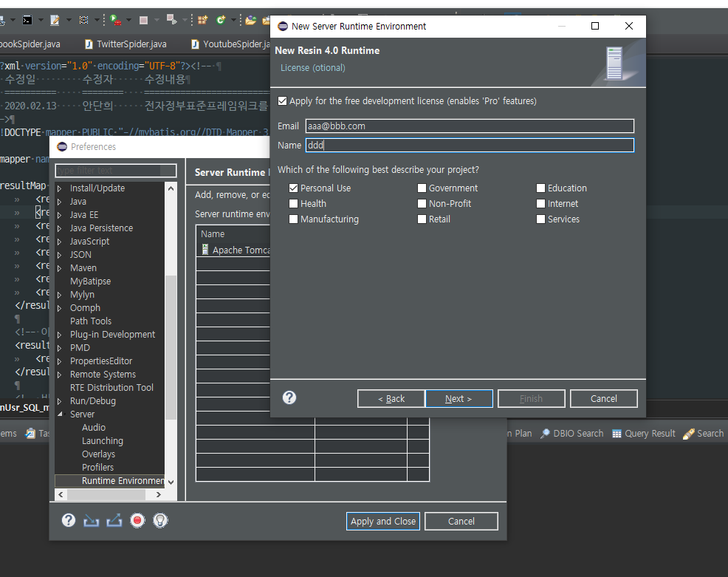Toggle the Personal Use checkbox
Image resolution: width=728 pixels, height=577 pixels.
pyautogui.click(x=294, y=188)
